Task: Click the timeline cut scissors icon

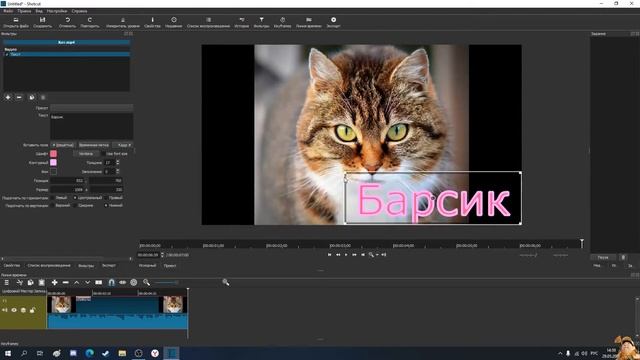Action: tap(19, 282)
